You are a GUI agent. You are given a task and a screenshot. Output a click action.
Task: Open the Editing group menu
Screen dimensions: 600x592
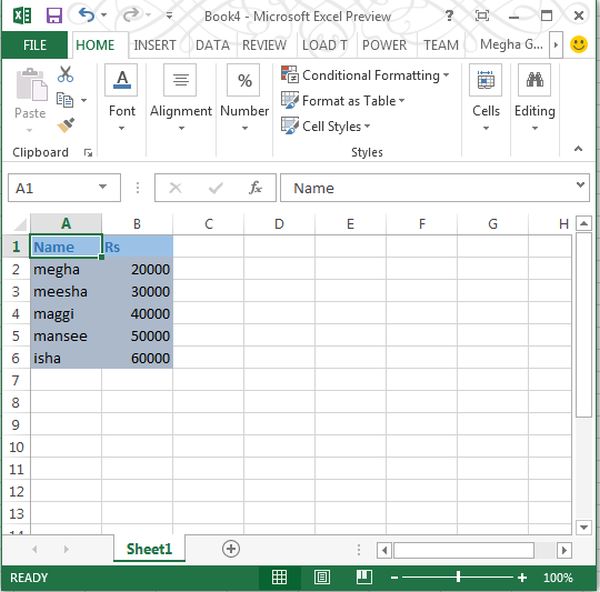point(535,98)
